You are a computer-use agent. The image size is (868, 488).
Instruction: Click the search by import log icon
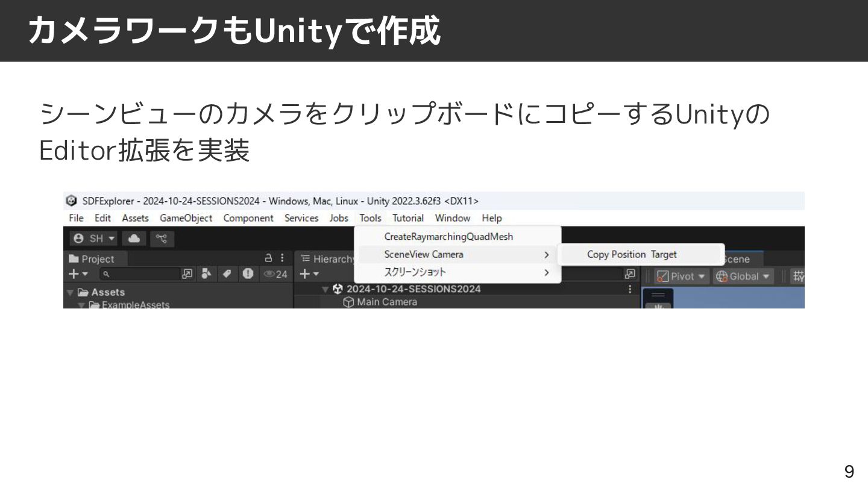[x=248, y=274]
